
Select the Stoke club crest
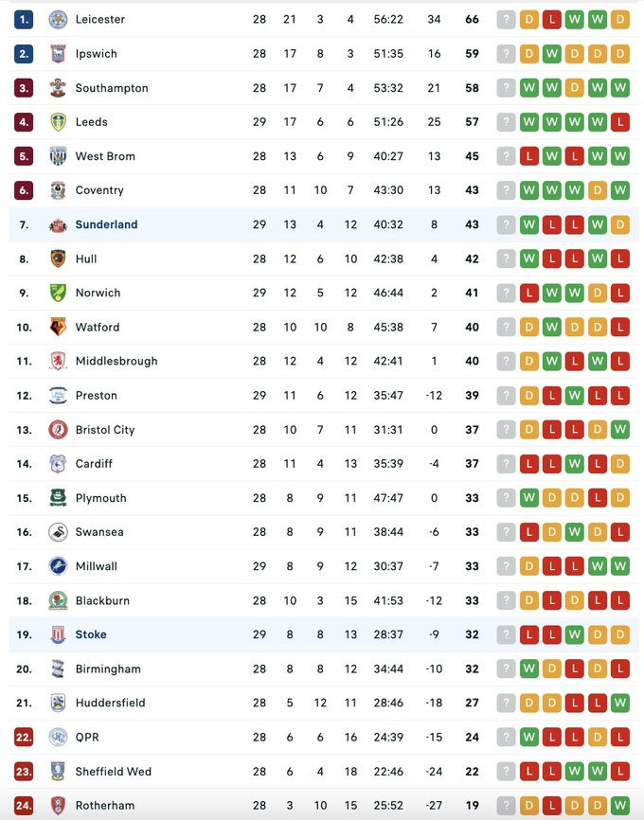coord(58,634)
